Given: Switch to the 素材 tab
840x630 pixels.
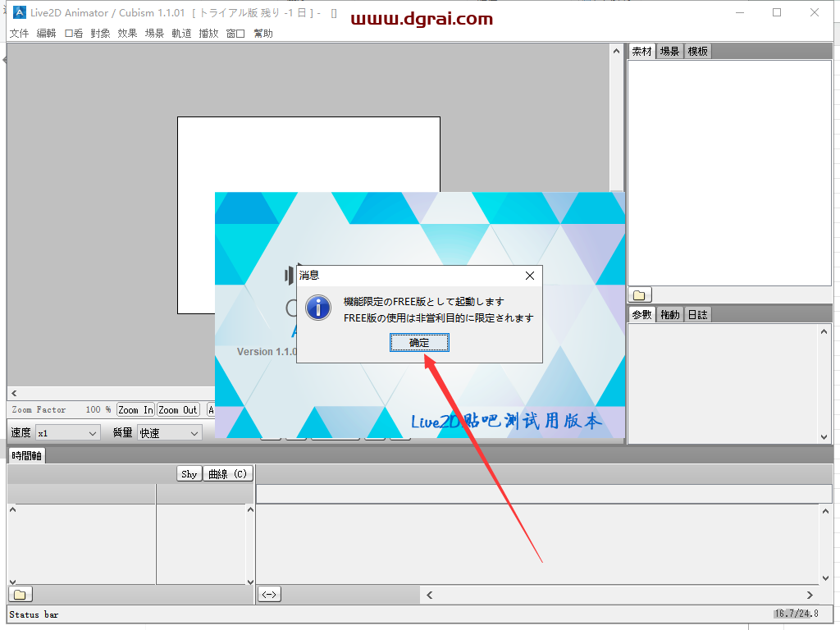Looking at the screenshot, I should point(641,52).
